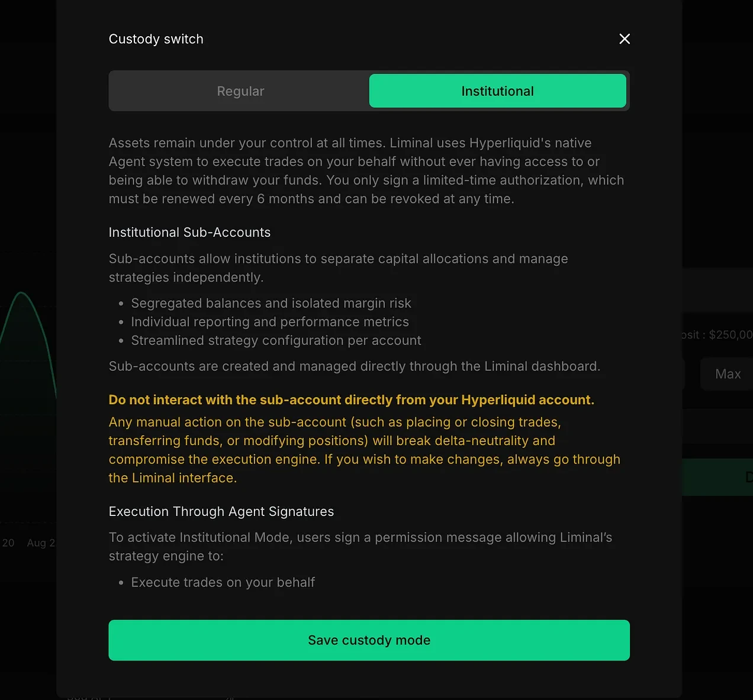Click the Max button
The height and width of the screenshot is (700, 753).
[x=728, y=373]
